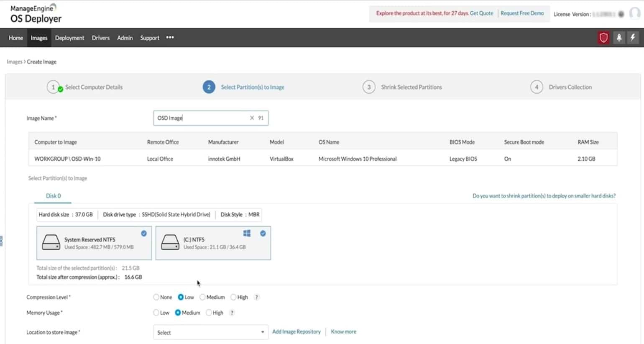Click the Windows logo on C: partition
644x344 pixels.
247,233
